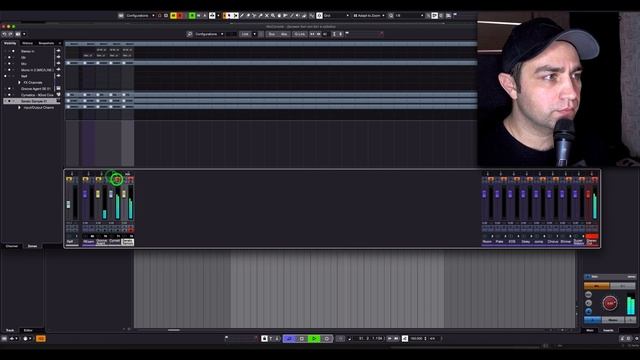Screen dimensions: 640x360
Task: Click the Groove Agent channel fader
Action: click(x=98, y=194)
